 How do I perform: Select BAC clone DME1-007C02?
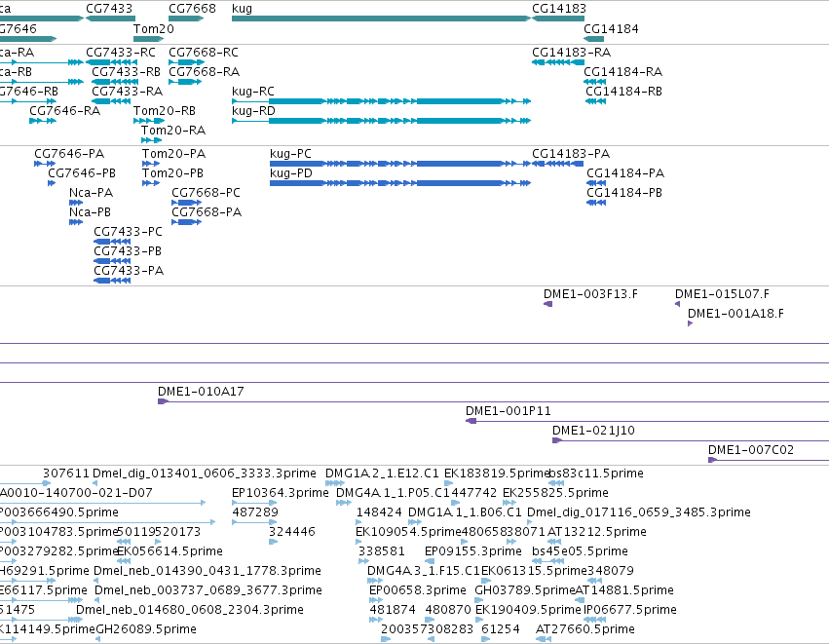[769, 461]
